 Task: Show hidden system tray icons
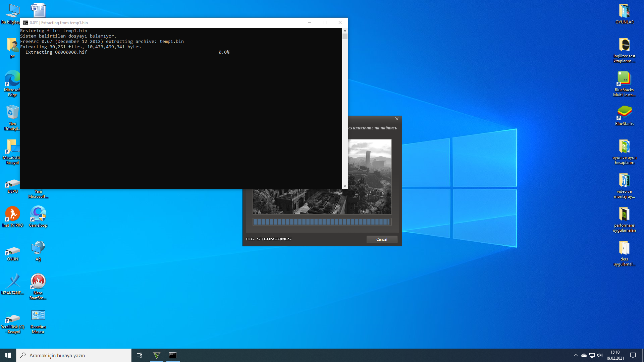click(576, 355)
